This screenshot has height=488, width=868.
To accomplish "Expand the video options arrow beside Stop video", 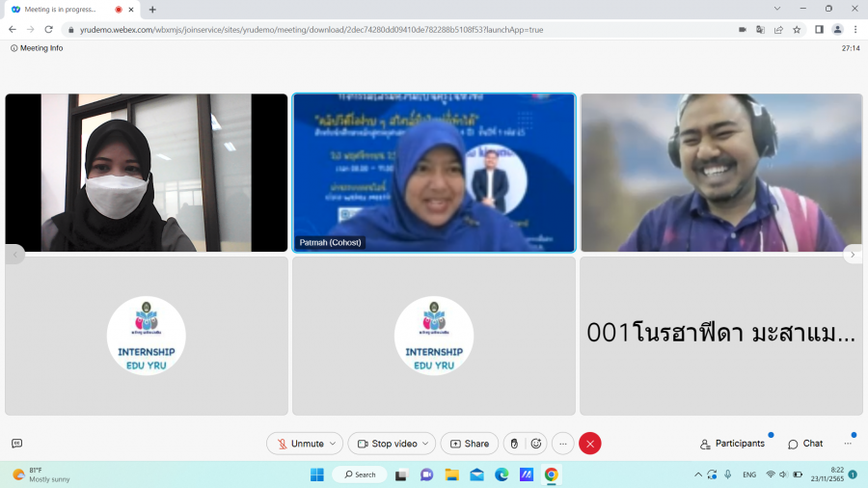I will [x=426, y=444].
